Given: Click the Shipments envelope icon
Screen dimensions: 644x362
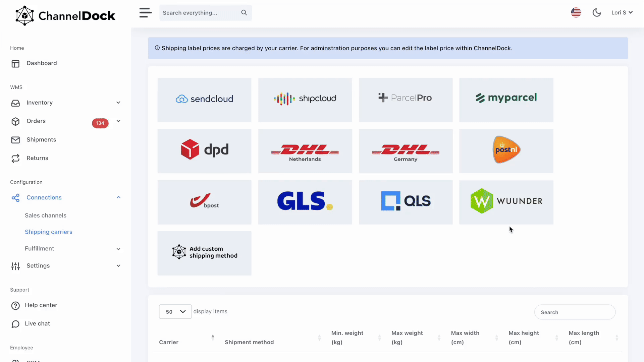Looking at the screenshot, I should 15,140.
